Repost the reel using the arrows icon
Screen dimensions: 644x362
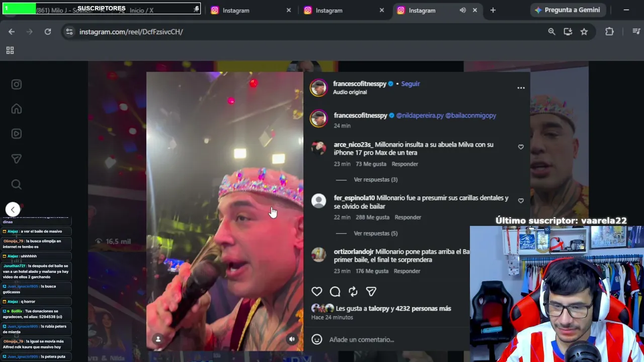[353, 292]
